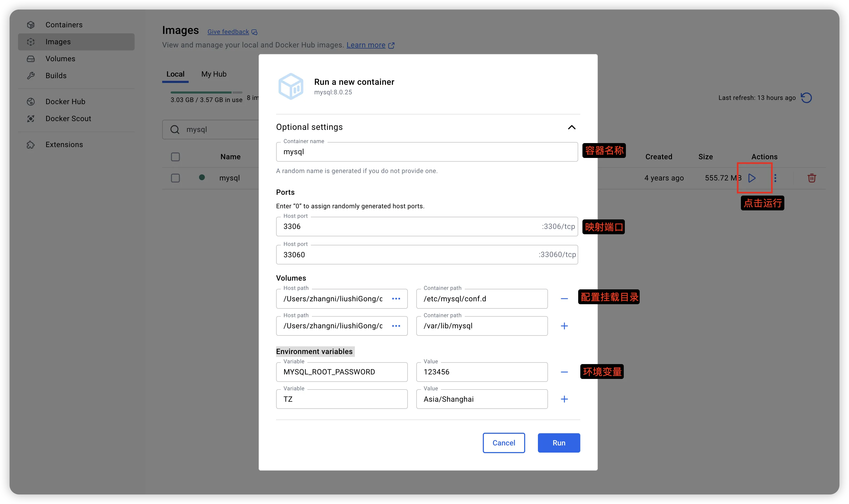Image resolution: width=849 pixels, height=504 pixels.
Task: Open the Volumes disk icon
Action: tap(31, 59)
